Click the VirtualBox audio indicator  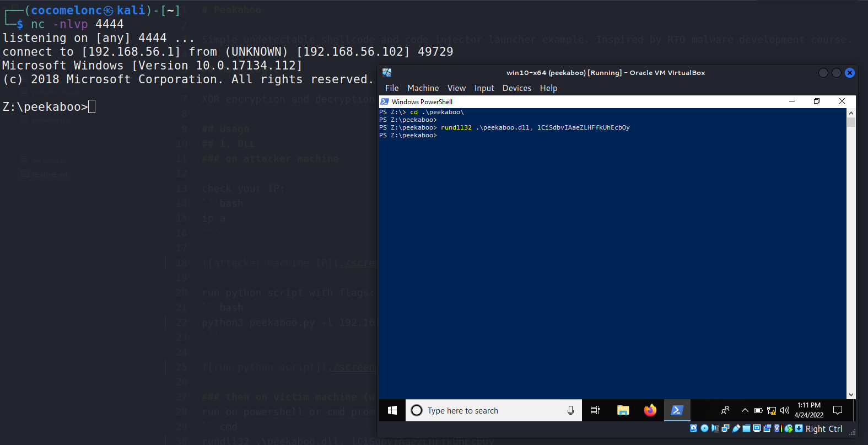click(x=715, y=428)
